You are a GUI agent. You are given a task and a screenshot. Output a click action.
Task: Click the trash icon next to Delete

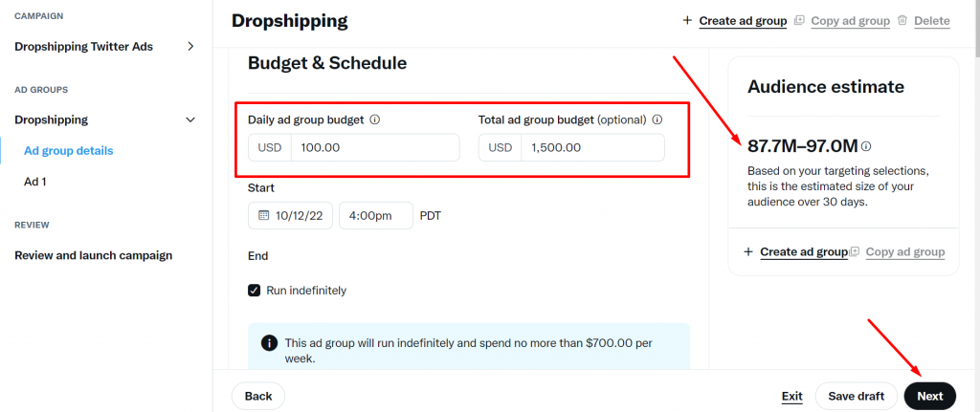(x=902, y=21)
